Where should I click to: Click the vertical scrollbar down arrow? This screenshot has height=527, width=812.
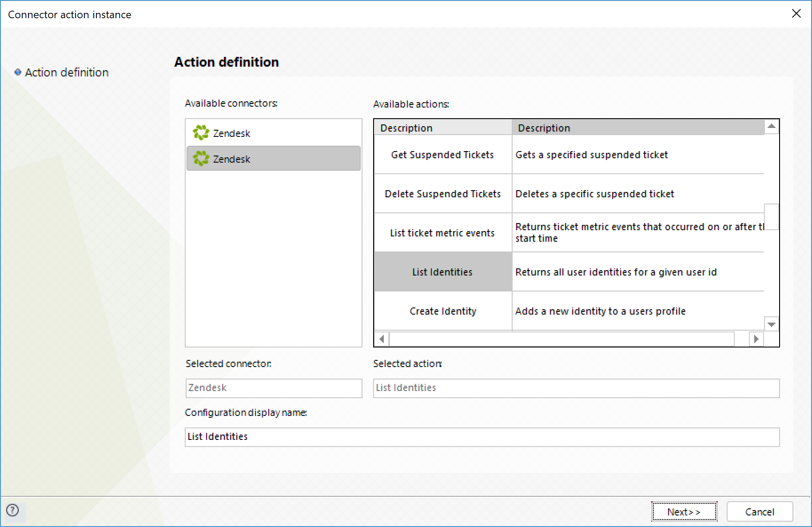coord(772,324)
